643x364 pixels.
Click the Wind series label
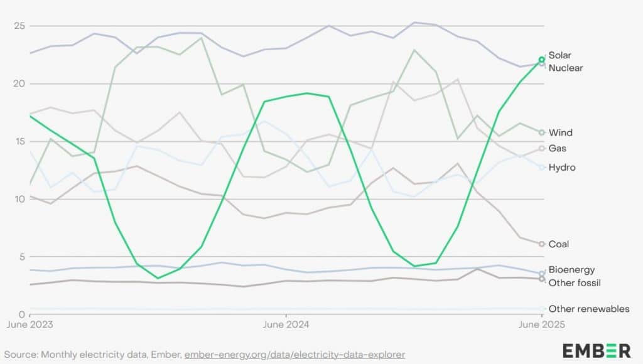tap(560, 132)
